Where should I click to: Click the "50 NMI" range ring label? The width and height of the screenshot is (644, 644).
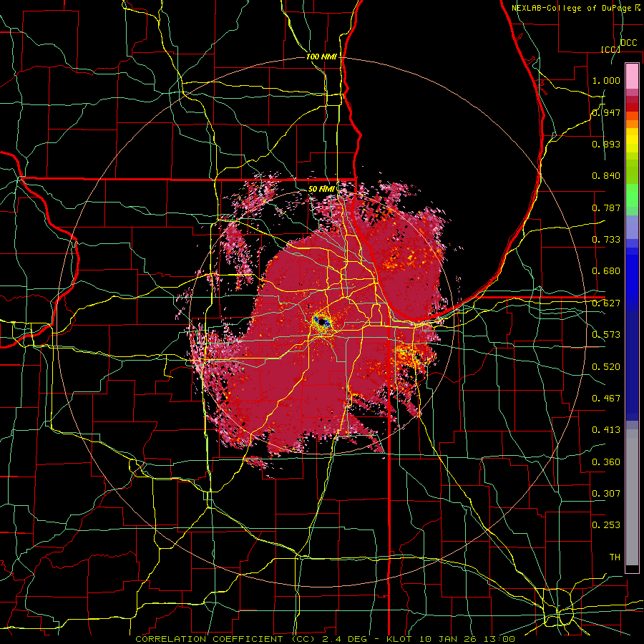(321, 189)
